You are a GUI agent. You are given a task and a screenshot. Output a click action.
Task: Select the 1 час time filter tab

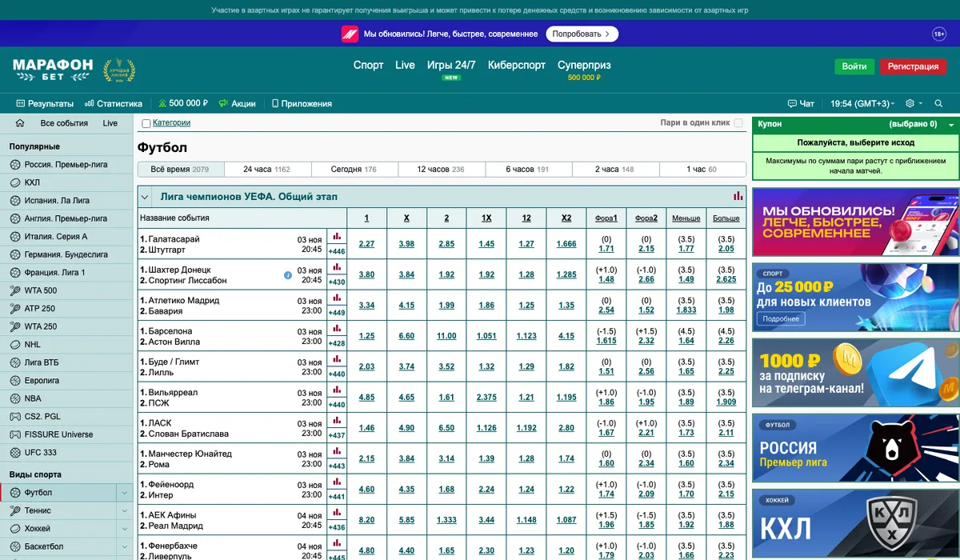[702, 170]
